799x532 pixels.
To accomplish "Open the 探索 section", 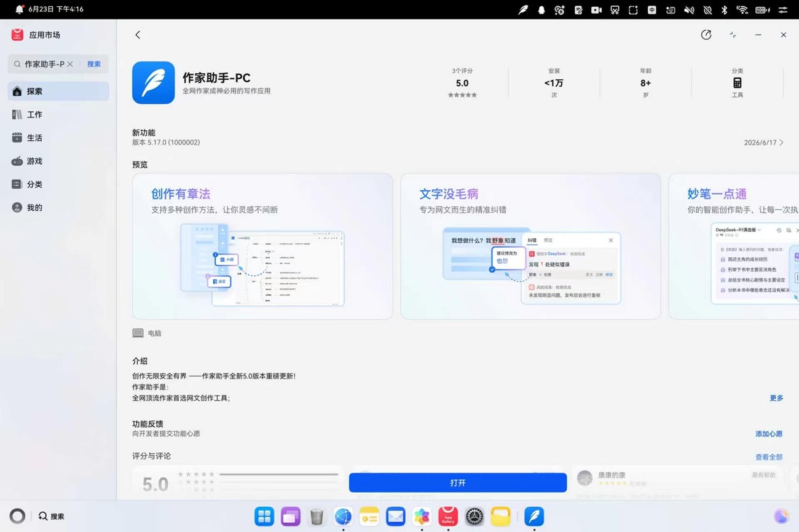I will pyautogui.click(x=58, y=91).
